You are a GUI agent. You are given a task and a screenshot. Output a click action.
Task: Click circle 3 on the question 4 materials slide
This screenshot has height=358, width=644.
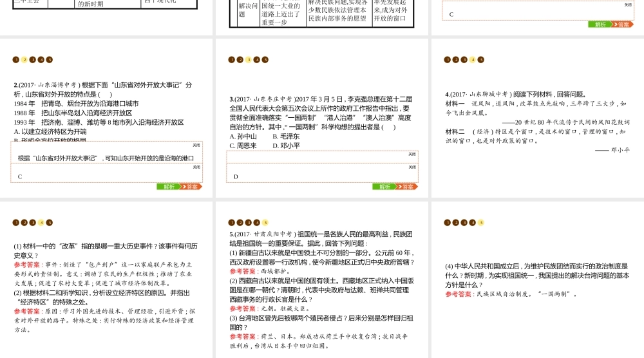[464, 60]
